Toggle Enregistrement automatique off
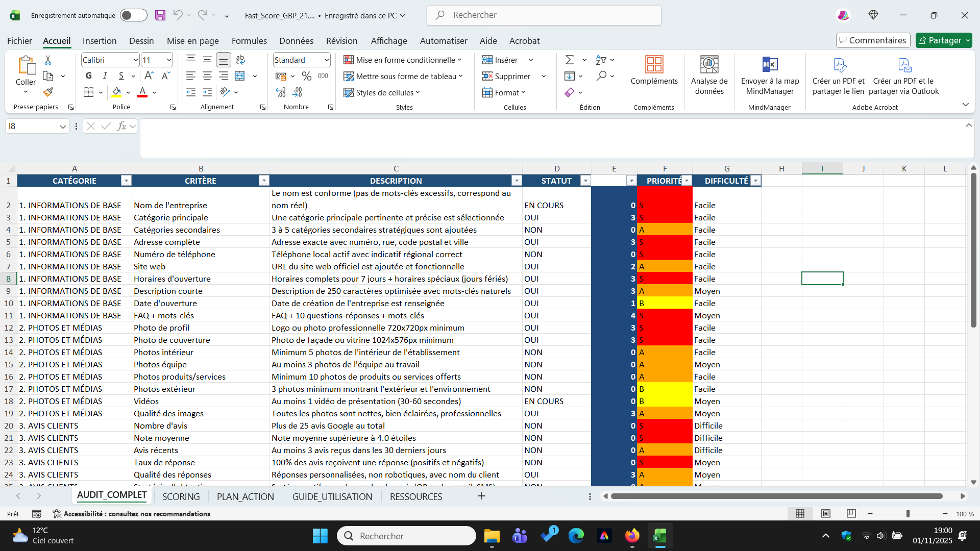The width and height of the screenshot is (980, 551). [133, 15]
